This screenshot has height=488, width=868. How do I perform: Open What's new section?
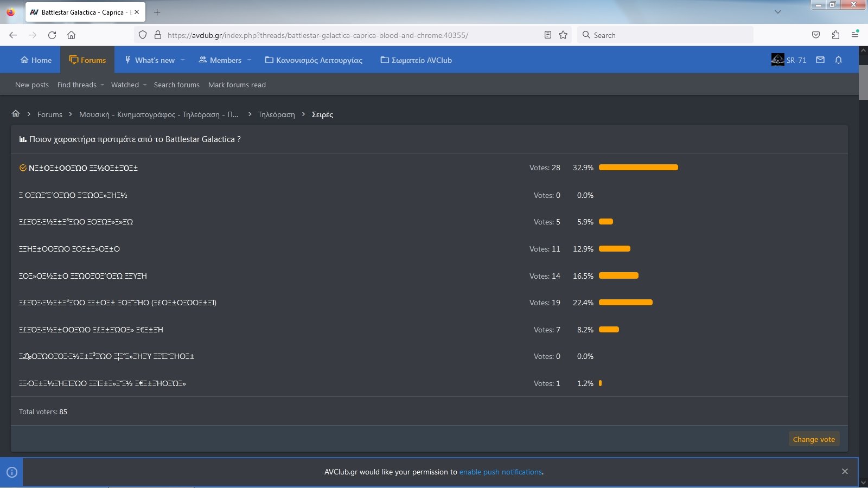pos(150,60)
